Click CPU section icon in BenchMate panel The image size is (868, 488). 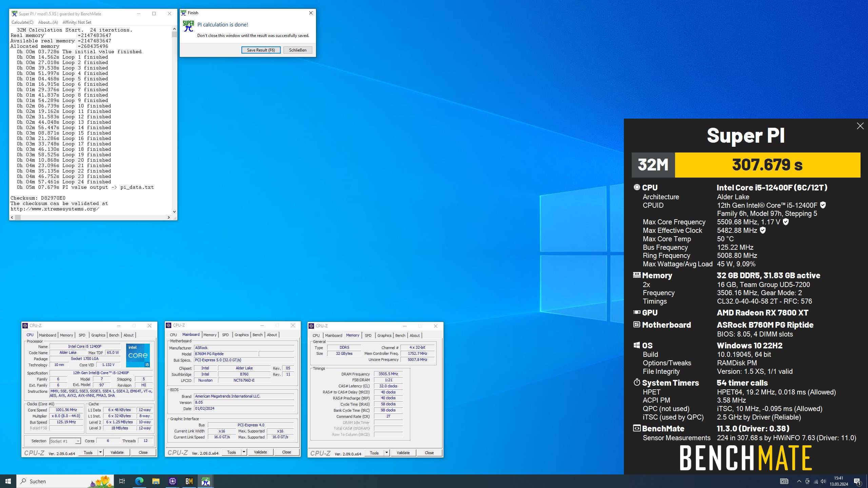pyautogui.click(x=637, y=187)
